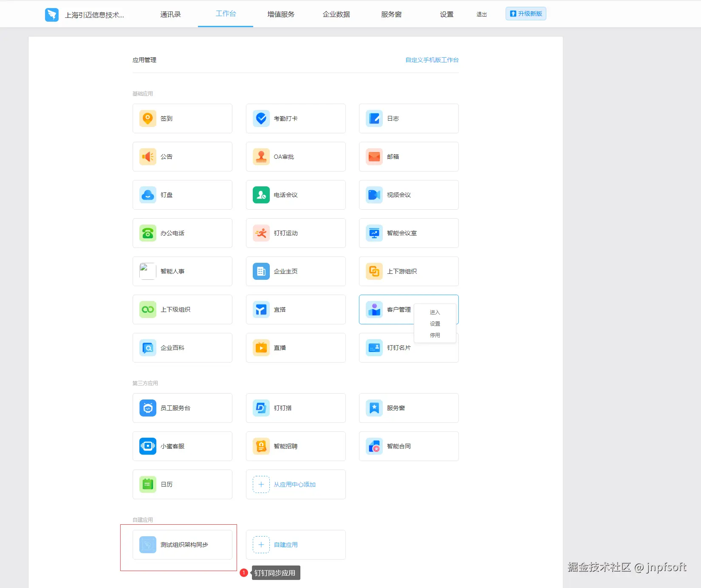The height and width of the screenshot is (588, 701).
Task: Click the 智能合同 contract icon
Action: point(374,446)
